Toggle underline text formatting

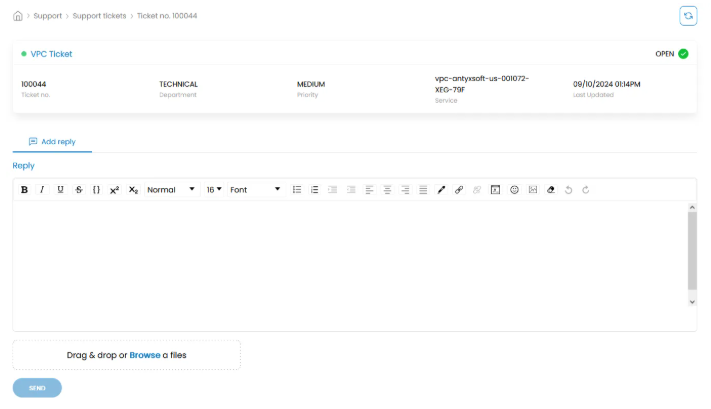60,190
